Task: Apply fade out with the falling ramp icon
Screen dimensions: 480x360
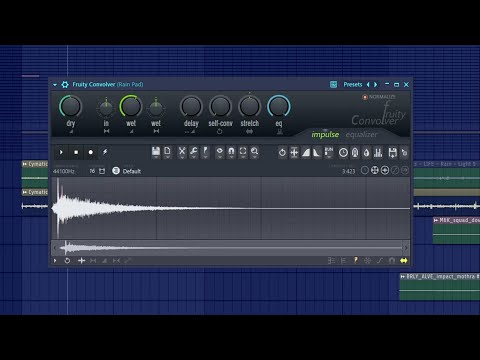Action: (x=317, y=153)
